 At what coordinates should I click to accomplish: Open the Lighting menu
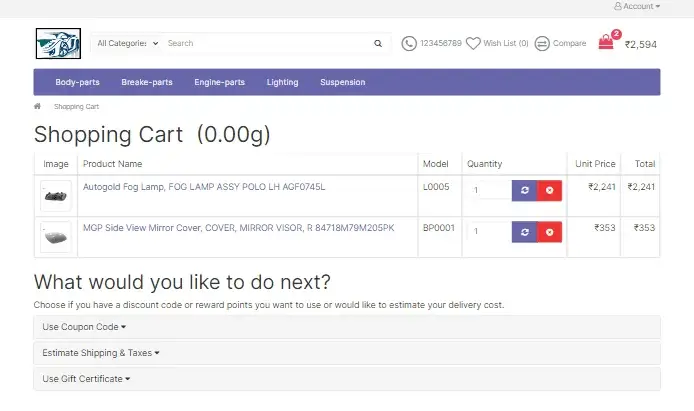(282, 82)
